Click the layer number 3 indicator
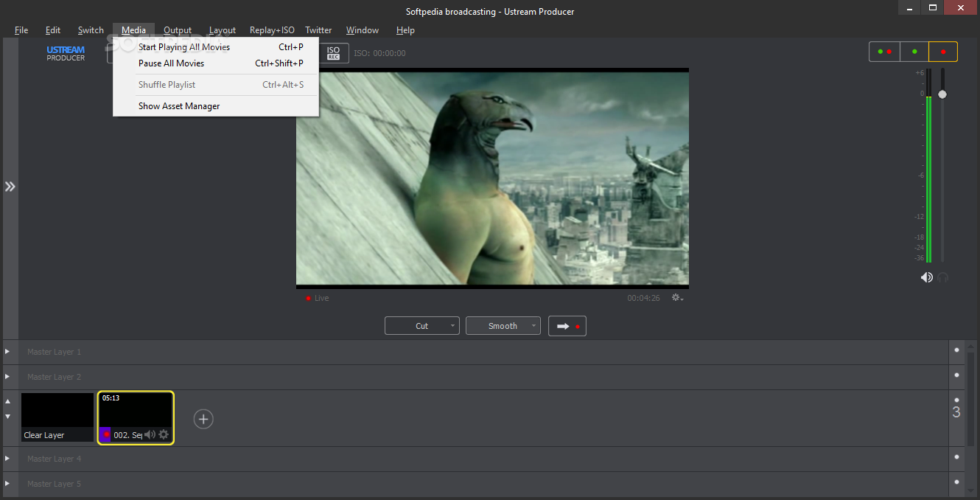The image size is (980, 500). [956, 413]
